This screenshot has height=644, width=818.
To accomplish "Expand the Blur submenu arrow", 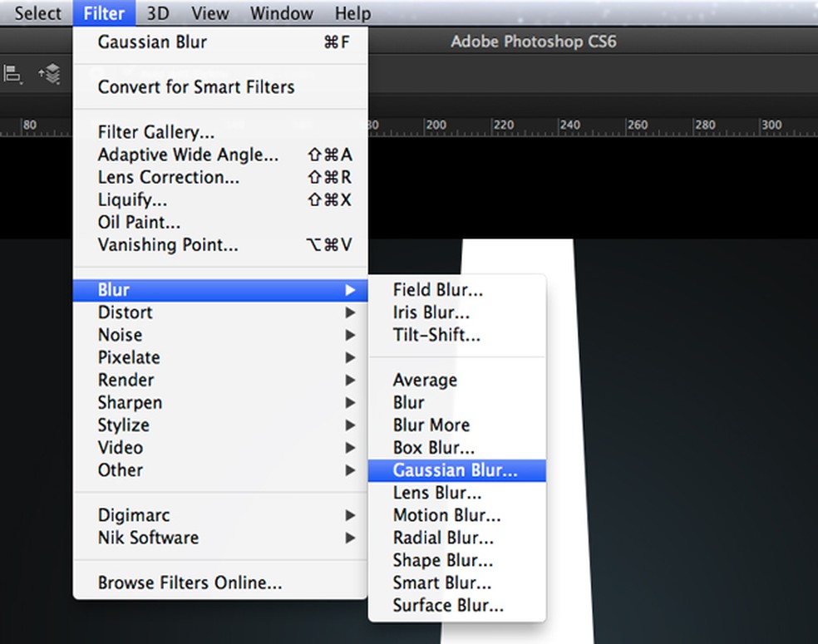I will pyautogui.click(x=350, y=290).
